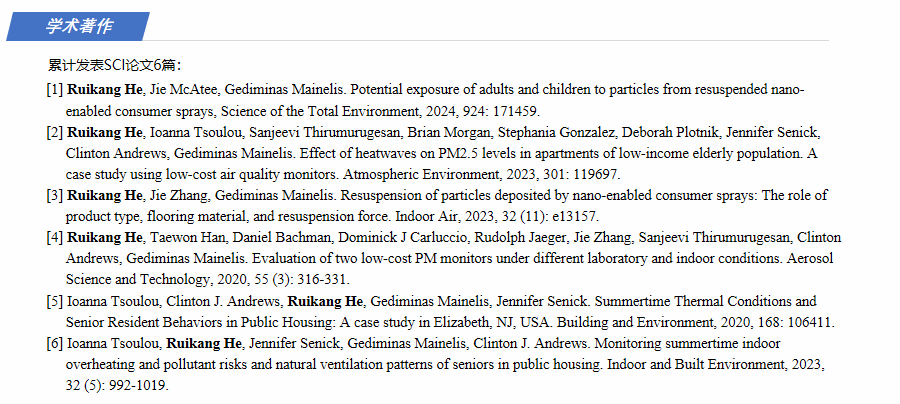Click reference number [3]

coord(55,195)
